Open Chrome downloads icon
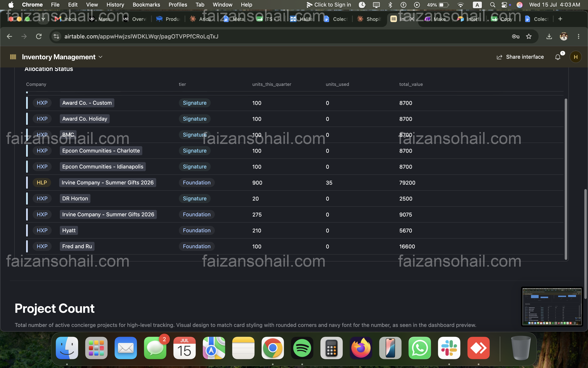Screen dimensions: 588x368 pos(549,36)
